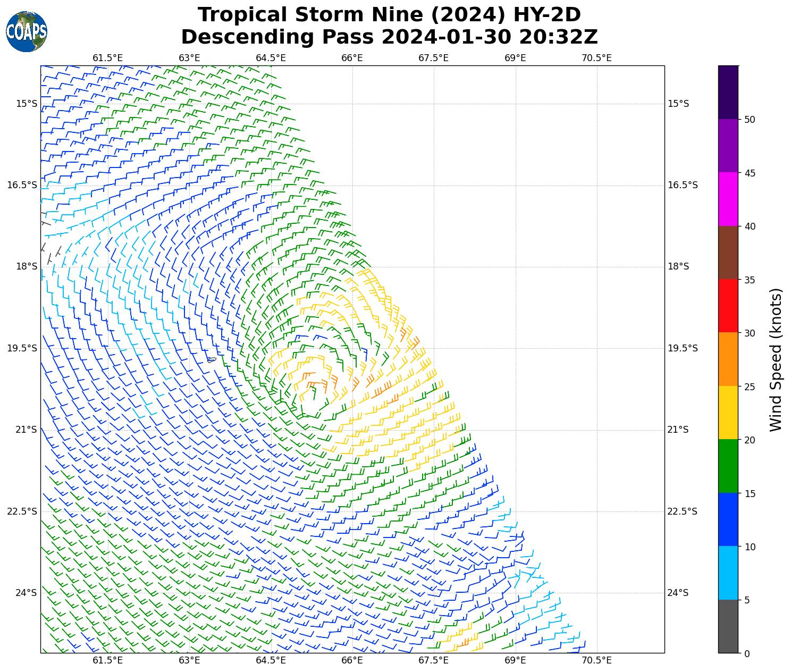Pick the light blue 5–10 knot band
The height and width of the screenshot is (672, 791).
coord(728,573)
